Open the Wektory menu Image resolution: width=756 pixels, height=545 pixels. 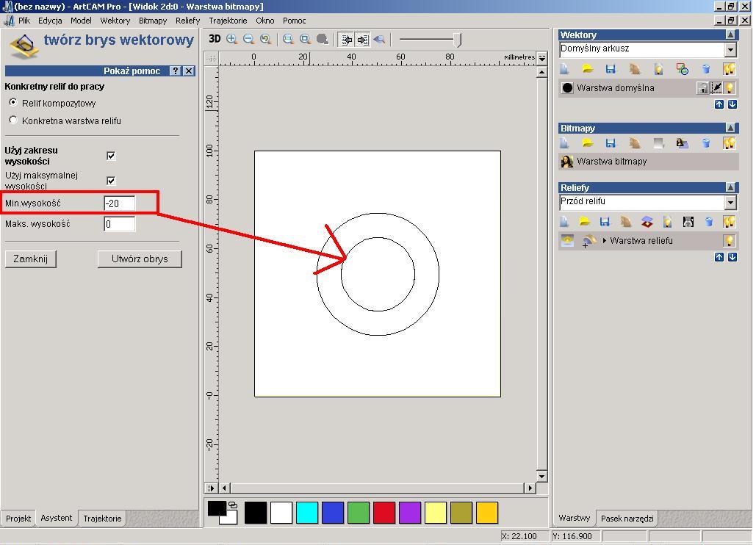[x=115, y=21]
